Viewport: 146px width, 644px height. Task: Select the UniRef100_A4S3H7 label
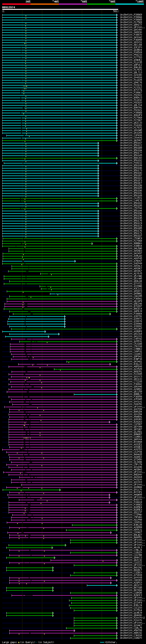pyautogui.click(x=131, y=329)
